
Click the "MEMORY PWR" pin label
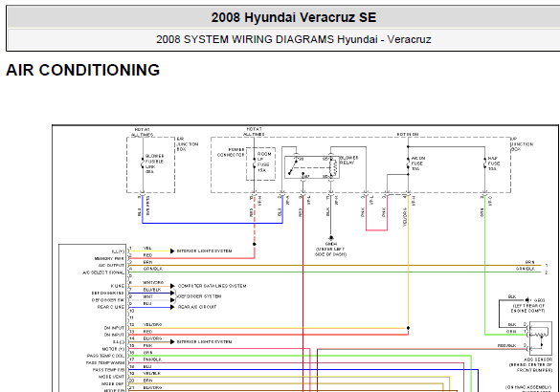109,258
